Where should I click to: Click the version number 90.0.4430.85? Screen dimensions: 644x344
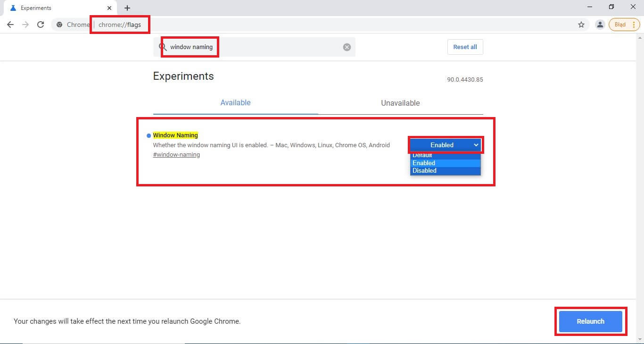point(465,80)
